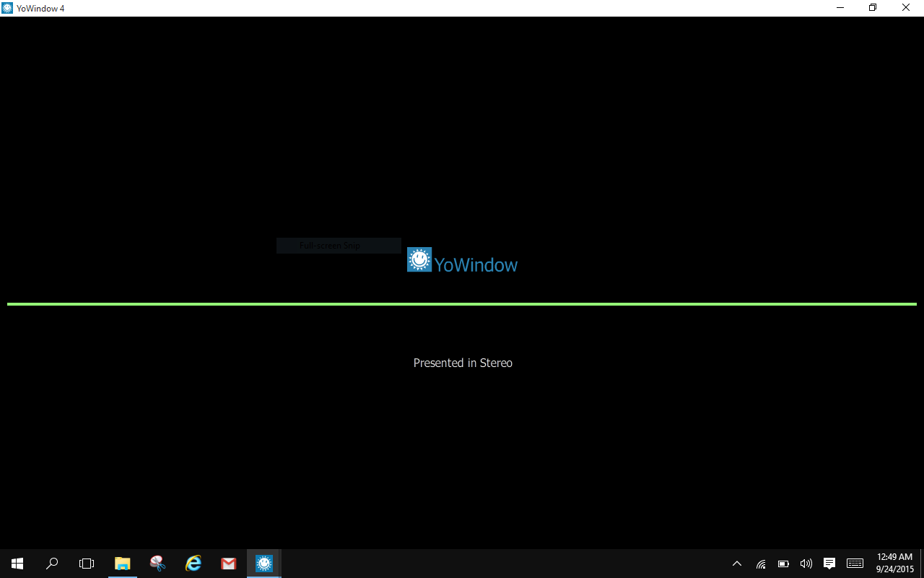Click the battery status tray icon
This screenshot has height=578, width=924.
(783, 564)
